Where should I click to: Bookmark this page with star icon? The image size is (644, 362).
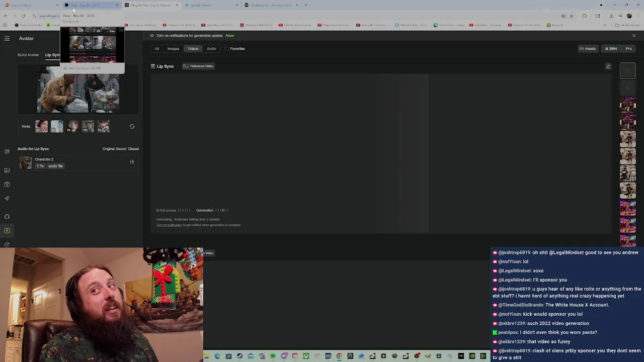[571, 16]
